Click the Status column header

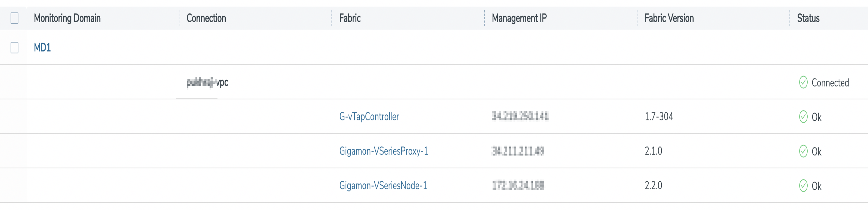808,18
